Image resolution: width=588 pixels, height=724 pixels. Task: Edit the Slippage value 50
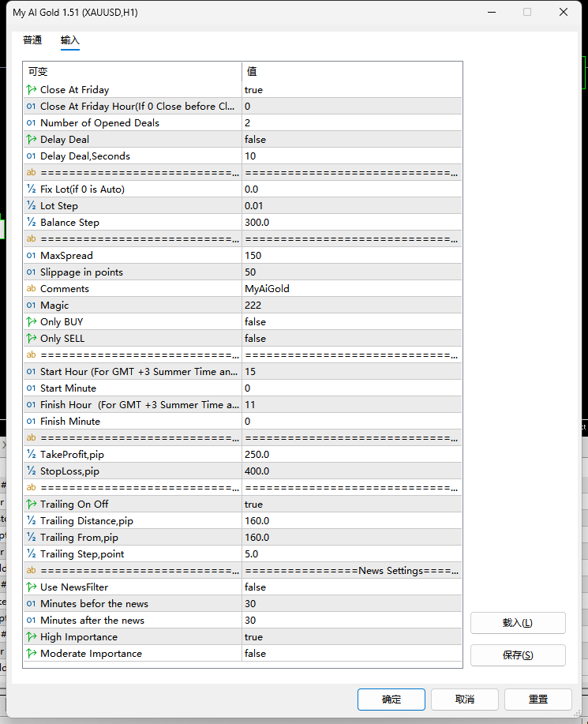pyautogui.click(x=352, y=272)
